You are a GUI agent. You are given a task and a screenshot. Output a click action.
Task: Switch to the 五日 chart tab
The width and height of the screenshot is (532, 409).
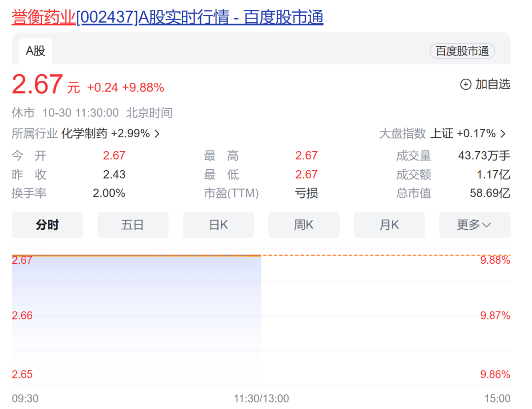click(x=133, y=225)
